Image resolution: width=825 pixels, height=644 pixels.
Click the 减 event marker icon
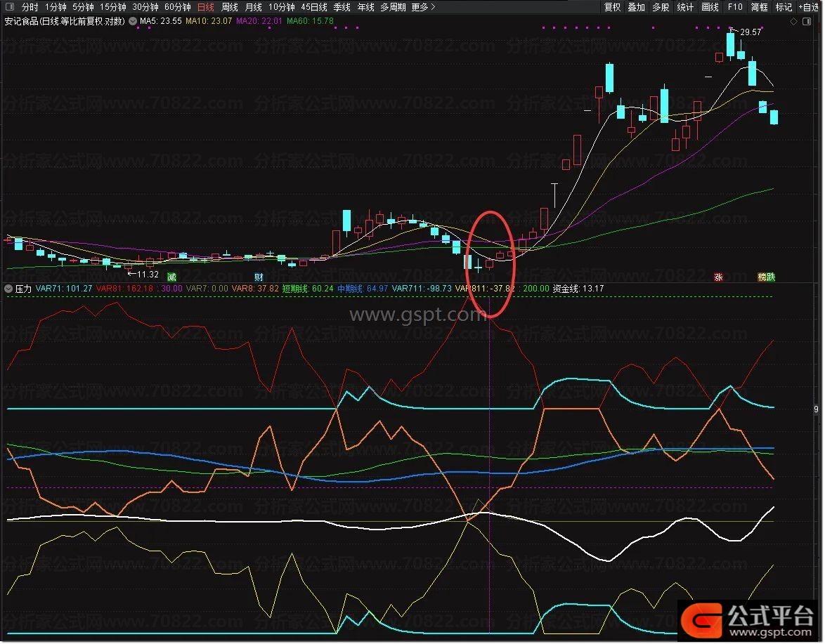click(x=171, y=277)
